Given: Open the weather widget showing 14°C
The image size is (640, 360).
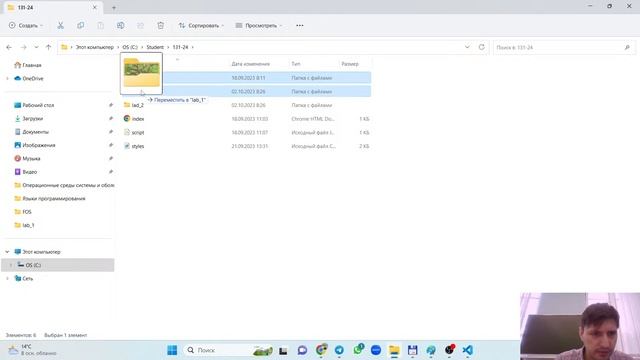Looking at the screenshot, I should 32,350.
